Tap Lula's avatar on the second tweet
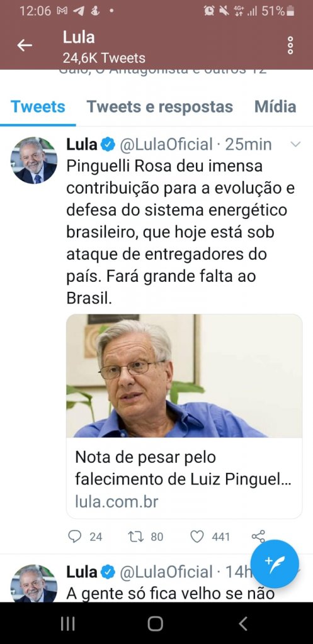 pos(34,583)
